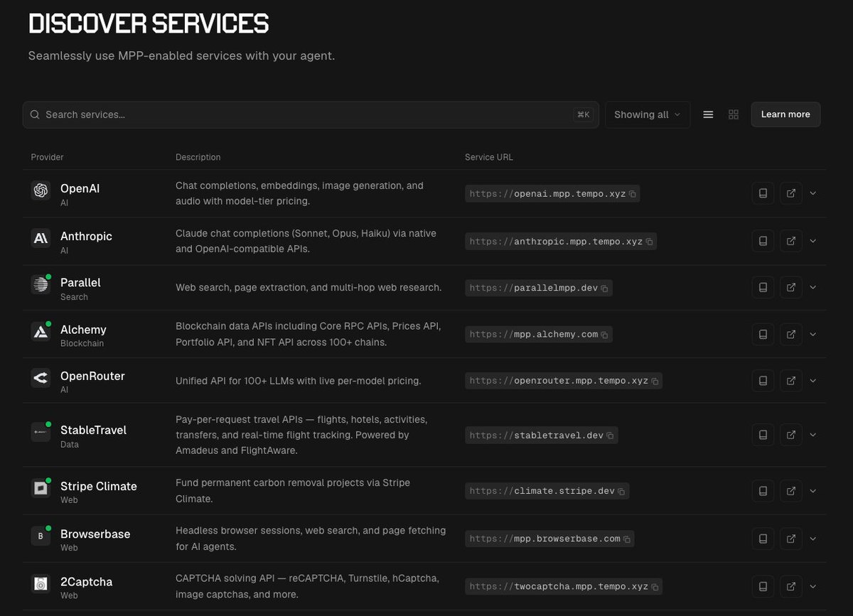The image size is (853, 616).
Task: Select the StableTravel provider name
Action: click(93, 430)
